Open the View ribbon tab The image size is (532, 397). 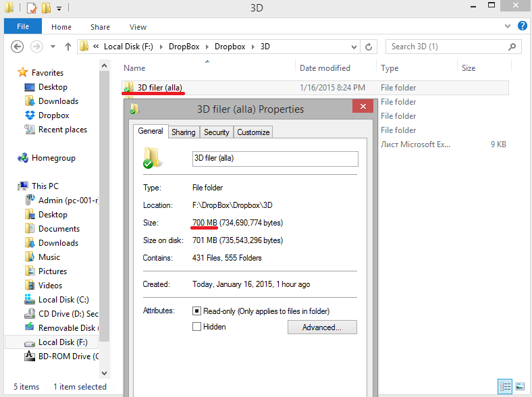coord(138,27)
